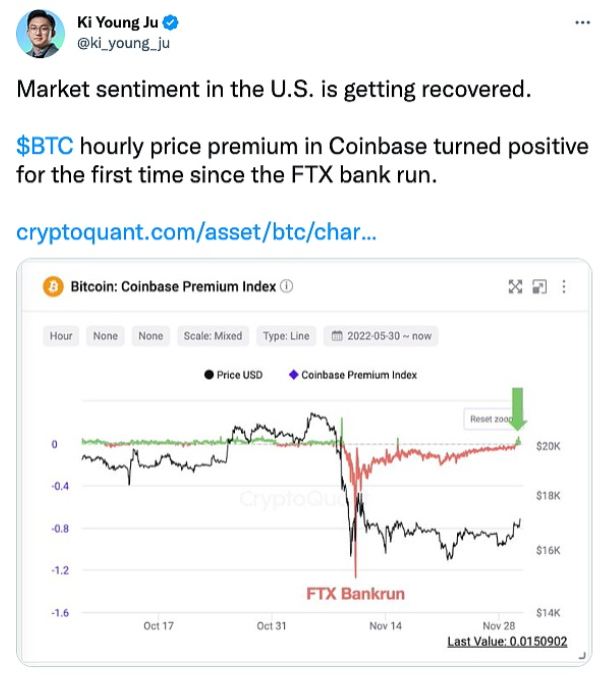Open the Scale: Mixed dropdown

(x=212, y=336)
